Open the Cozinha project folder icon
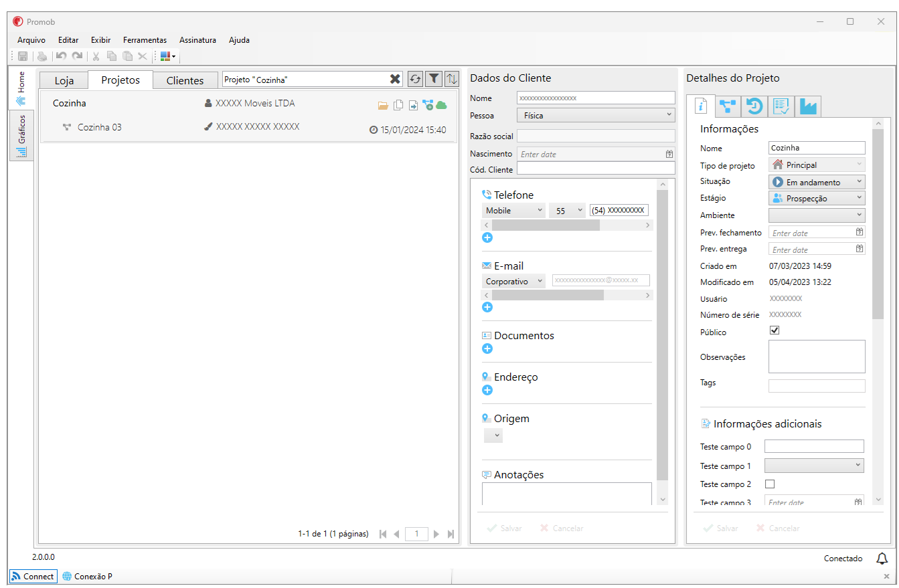Viewport: 899px width, 588px height. (383, 105)
